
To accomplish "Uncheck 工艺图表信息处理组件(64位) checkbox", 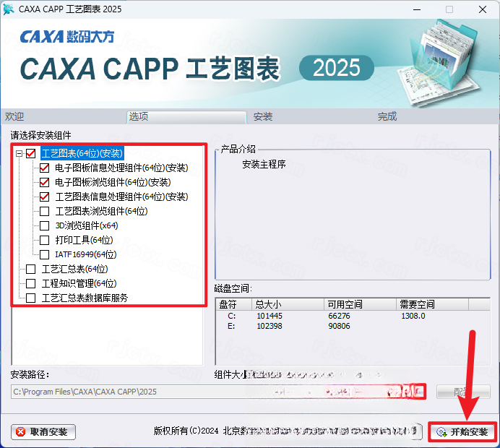I will point(44,197).
